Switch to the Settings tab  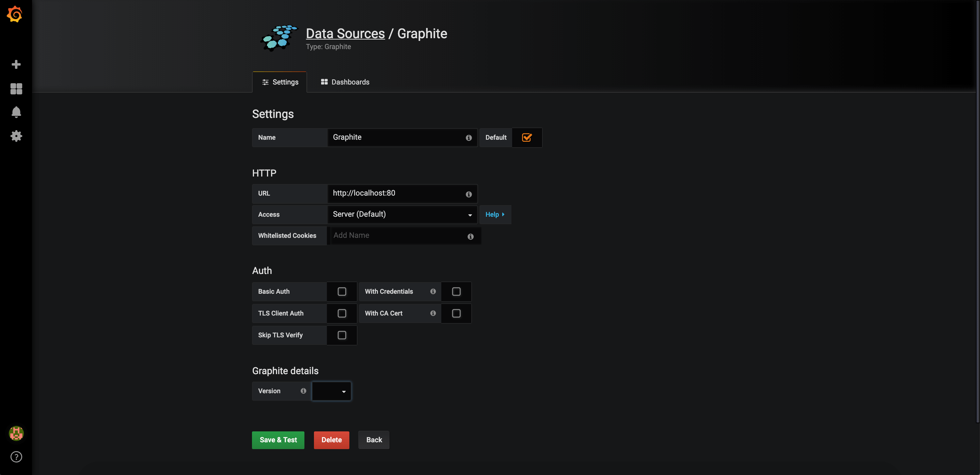click(280, 82)
